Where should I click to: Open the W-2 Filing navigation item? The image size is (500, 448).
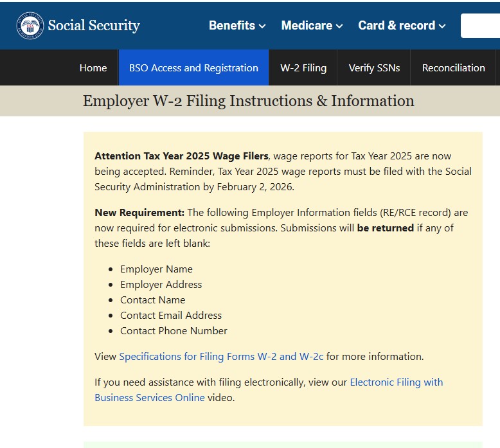coord(303,67)
